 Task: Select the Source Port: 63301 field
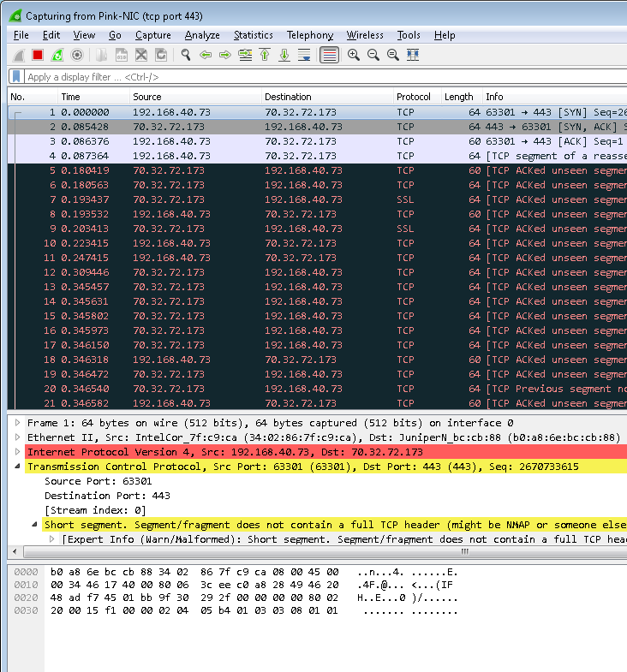tap(99, 481)
